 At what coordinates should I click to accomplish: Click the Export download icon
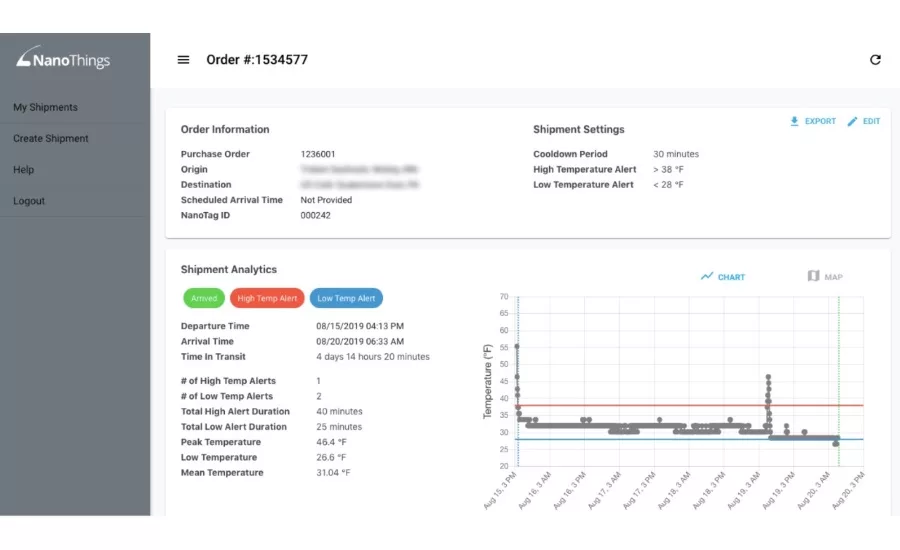795,121
